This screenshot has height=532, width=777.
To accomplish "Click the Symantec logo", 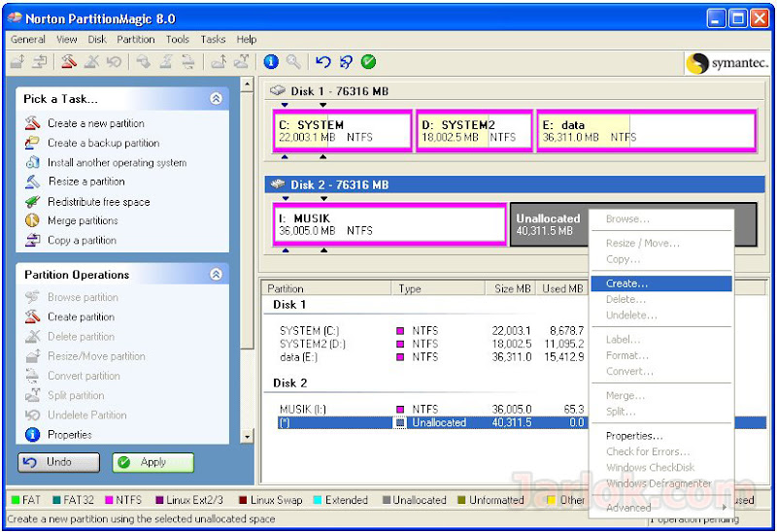I will (727, 63).
